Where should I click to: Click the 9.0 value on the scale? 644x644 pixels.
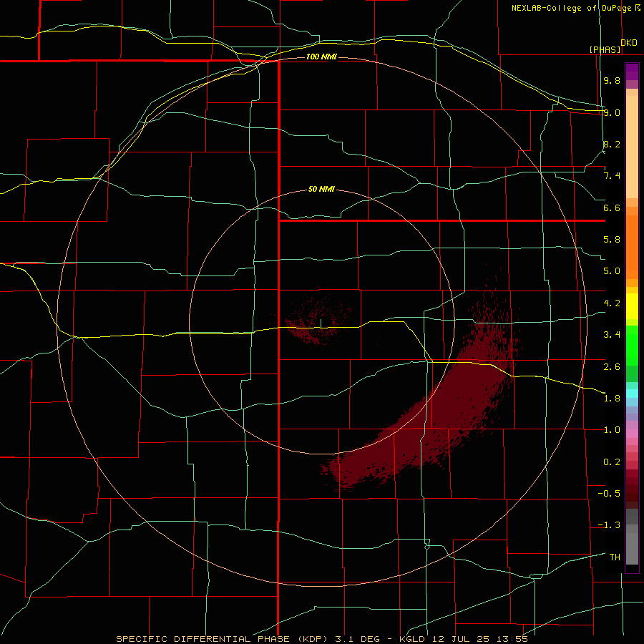[612, 112]
